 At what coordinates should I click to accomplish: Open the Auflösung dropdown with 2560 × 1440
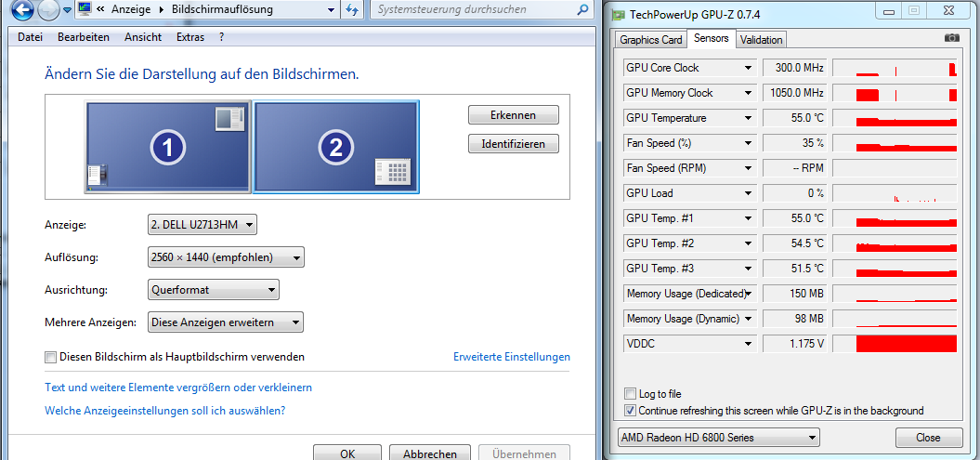[226, 256]
